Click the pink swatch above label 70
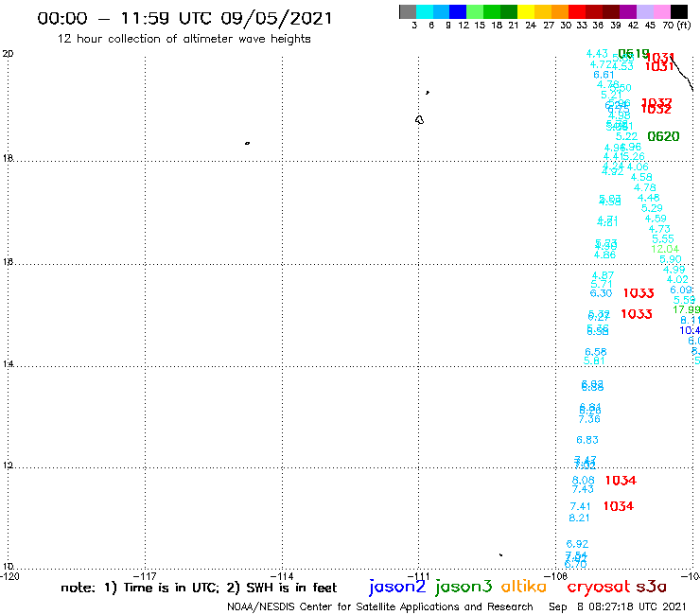This screenshot has height=615, width=700. tap(661, 11)
